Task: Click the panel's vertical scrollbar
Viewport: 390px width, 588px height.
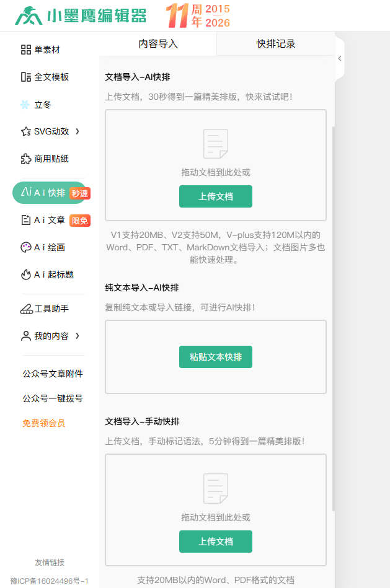Action: click(334, 318)
